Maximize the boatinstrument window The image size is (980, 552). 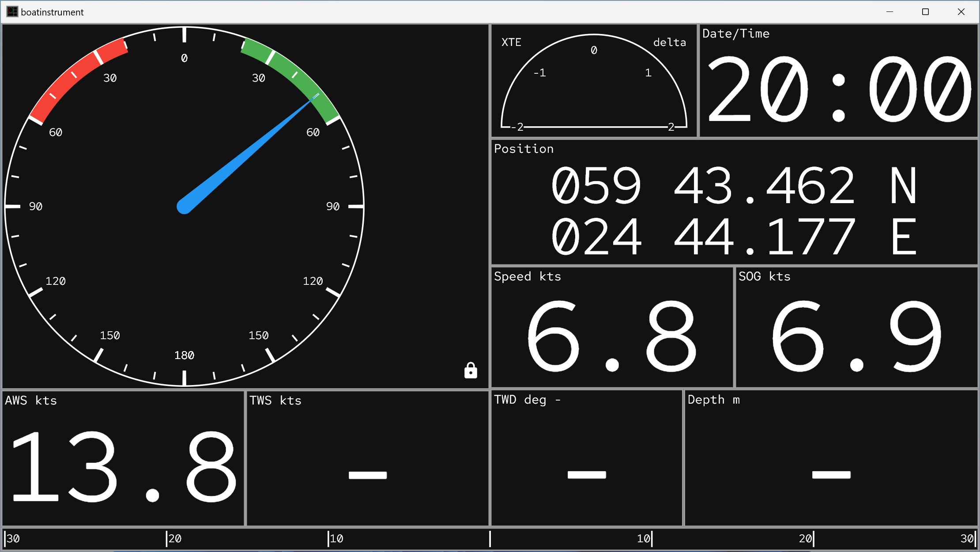925,12
